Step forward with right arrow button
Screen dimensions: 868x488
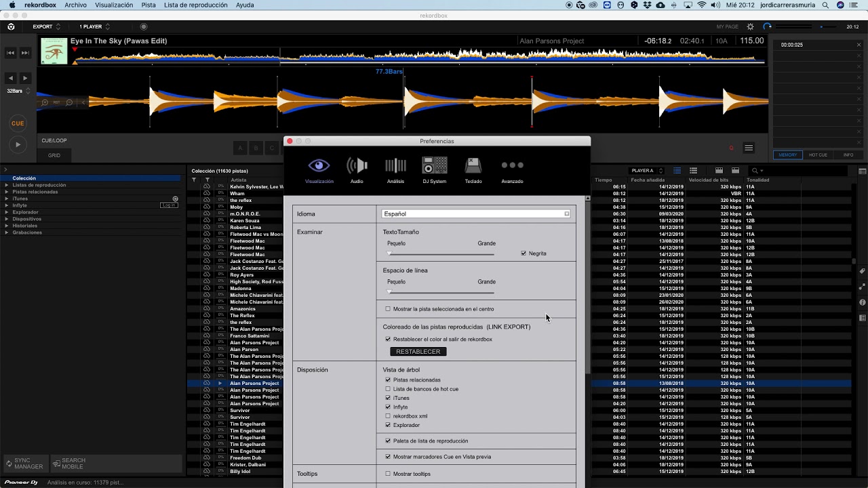pyautogui.click(x=25, y=78)
